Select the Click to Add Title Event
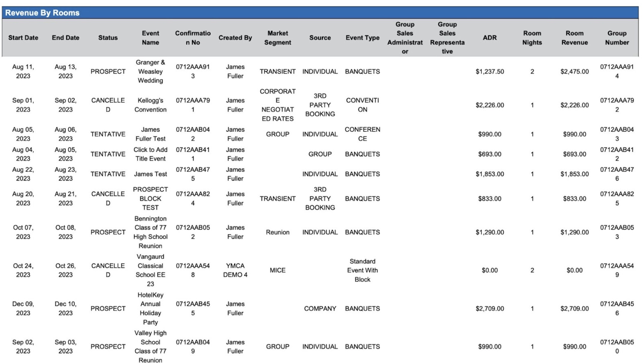 150,154
